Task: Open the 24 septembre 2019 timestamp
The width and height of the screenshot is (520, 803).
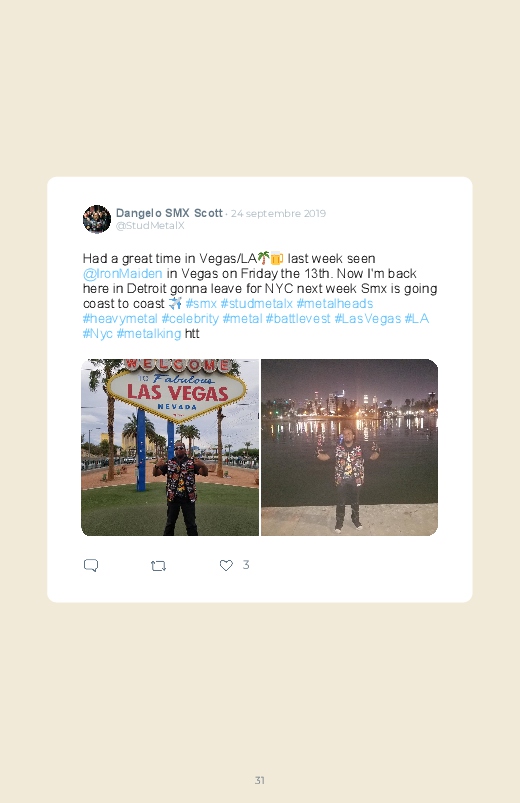Action: (x=278, y=214)
